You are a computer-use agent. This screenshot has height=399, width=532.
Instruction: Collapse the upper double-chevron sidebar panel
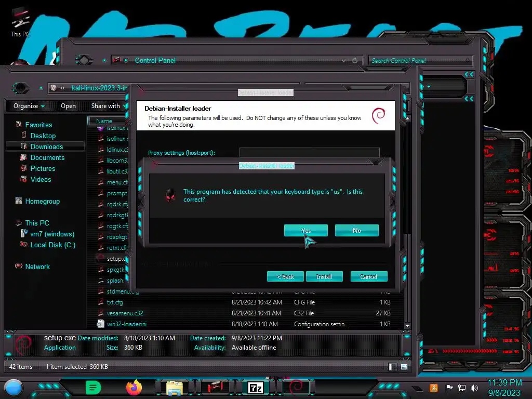[x=469, y=74]
